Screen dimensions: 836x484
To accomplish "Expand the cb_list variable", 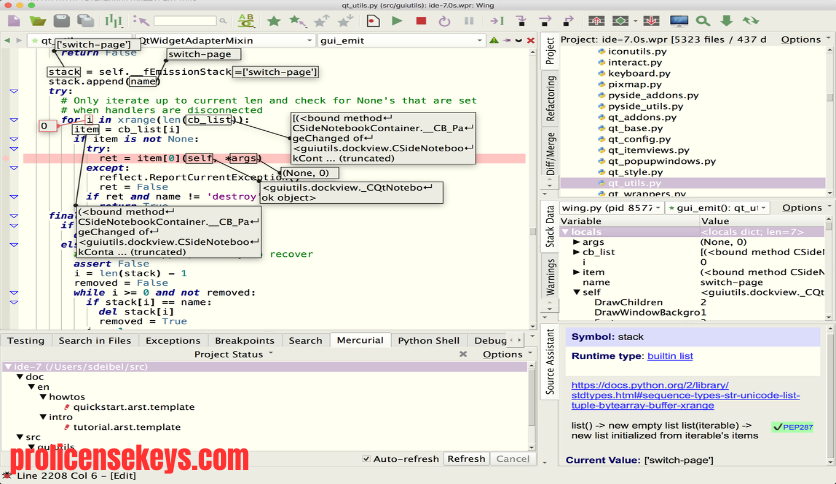I will (x=576, y=252).
